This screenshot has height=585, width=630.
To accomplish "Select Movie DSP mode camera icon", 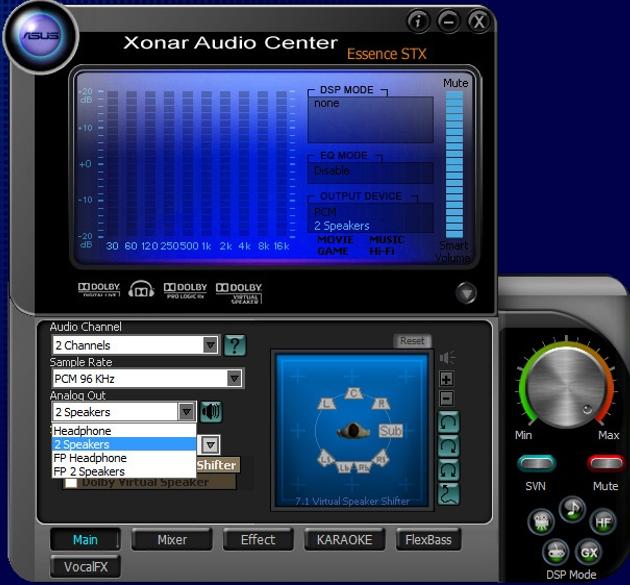I will (541, 522).
